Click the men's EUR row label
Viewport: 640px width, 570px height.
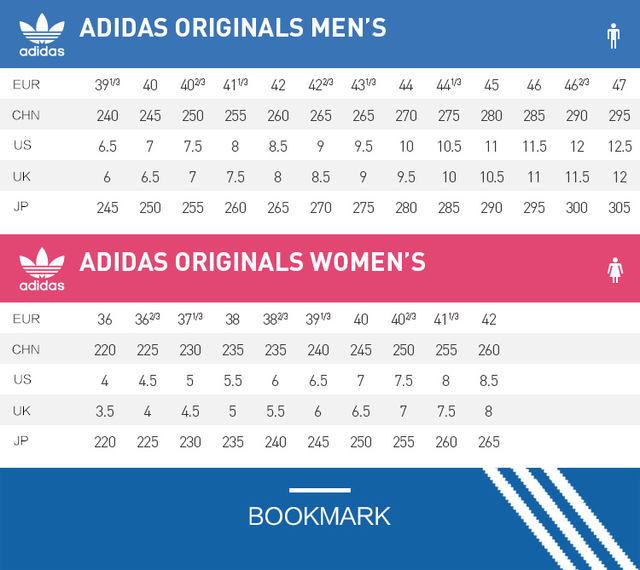(26, 85)
